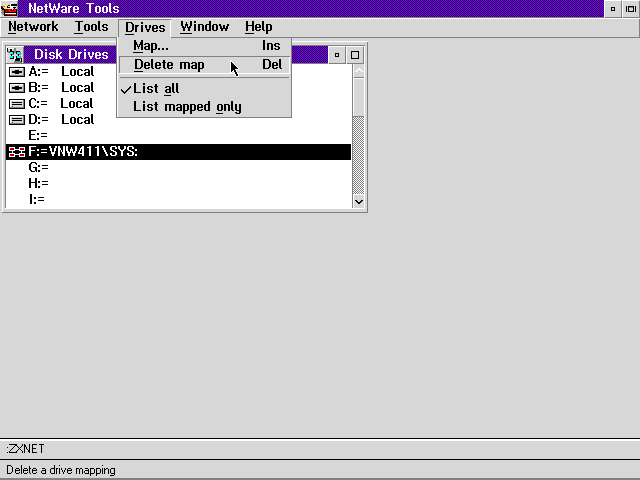Click the drive list scroll up arrow
Viewport: 640px width, 480px height.
358,71
